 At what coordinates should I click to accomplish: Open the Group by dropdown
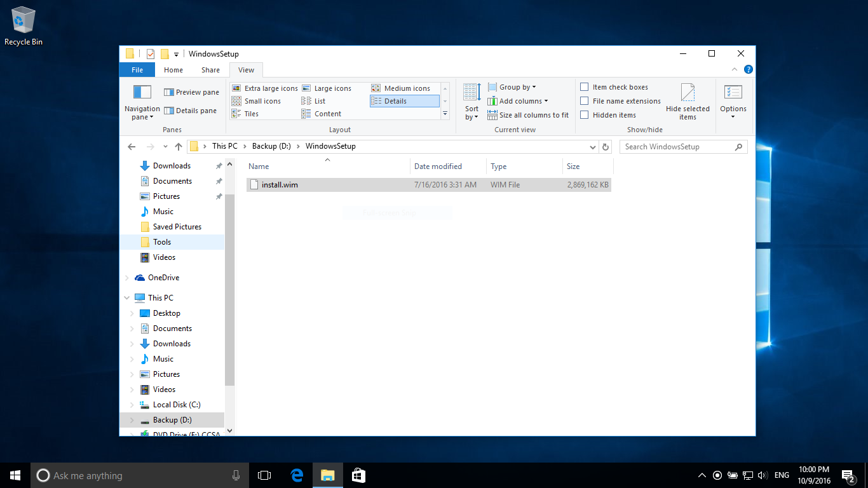point(512,87)
